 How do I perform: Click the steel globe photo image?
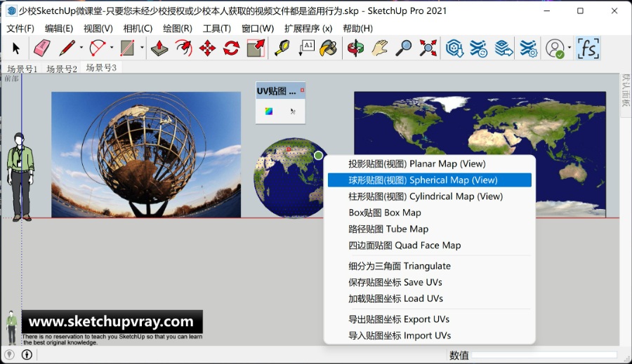coord(146,154)
